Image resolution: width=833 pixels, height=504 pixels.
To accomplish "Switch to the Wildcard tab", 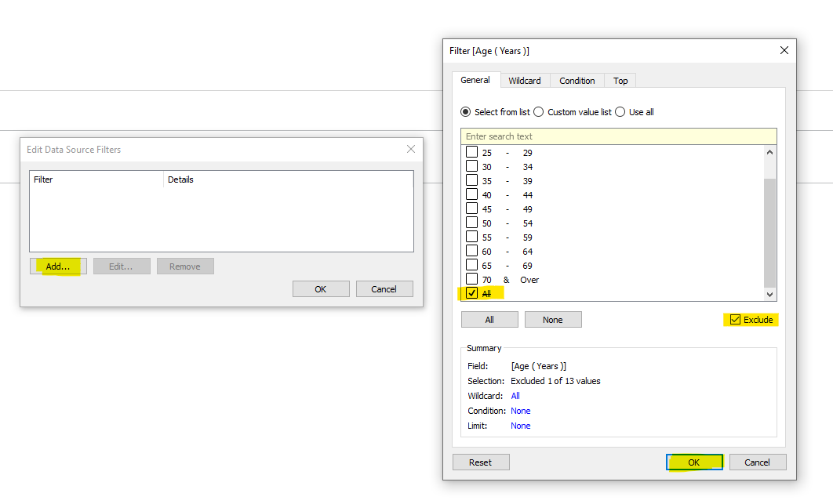I will coord(524,81).
